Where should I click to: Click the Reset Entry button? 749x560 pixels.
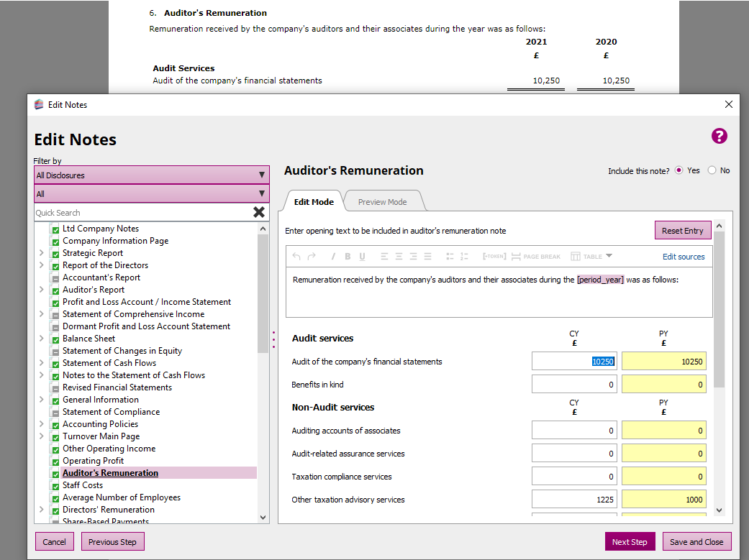pos(682,231)
